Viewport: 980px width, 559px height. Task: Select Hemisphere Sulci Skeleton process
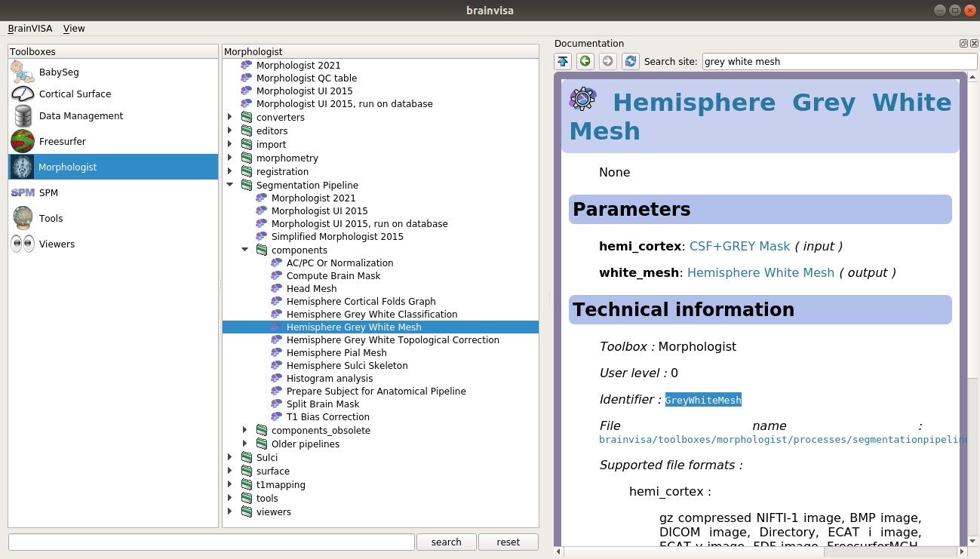pos(347,366)
